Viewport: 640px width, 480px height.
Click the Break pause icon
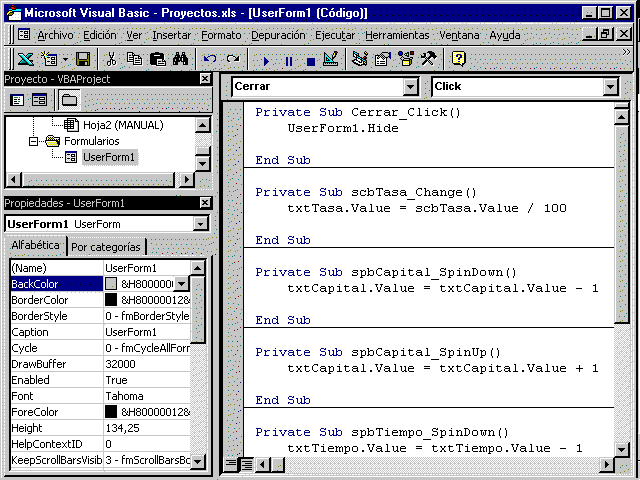click(x=289, y=61)
